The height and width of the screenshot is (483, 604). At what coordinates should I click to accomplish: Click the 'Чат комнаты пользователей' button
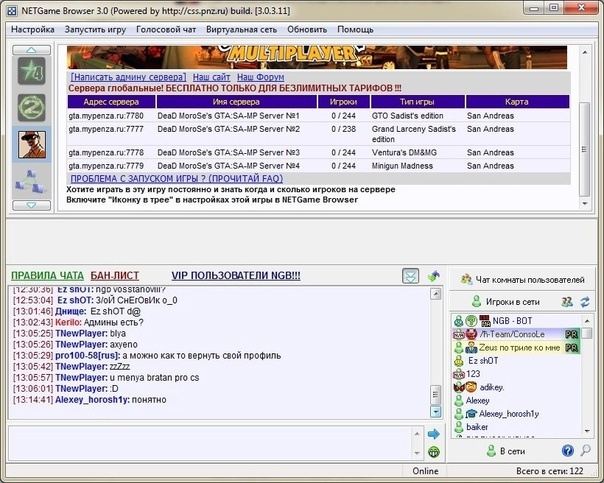click(x=523, y=279)
